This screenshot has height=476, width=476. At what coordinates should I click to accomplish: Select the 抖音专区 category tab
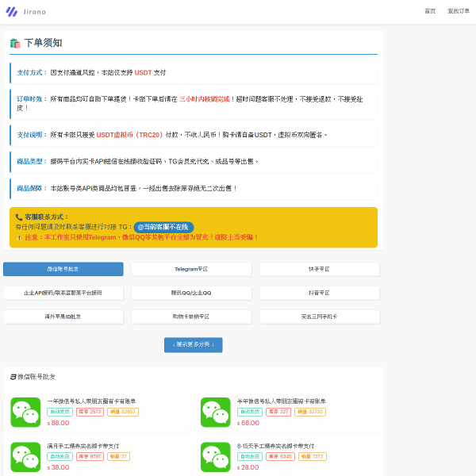click(x=320, y=293)
